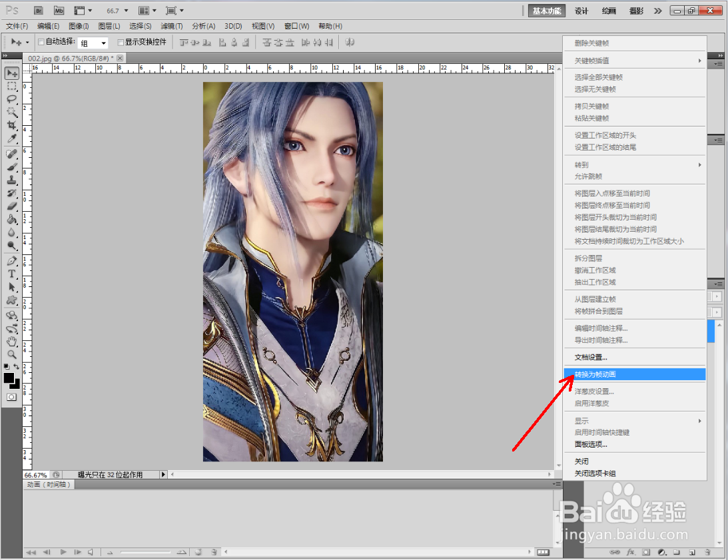The height and width of the screenshot is (560, 728).
Task: Open the 文件(F) menu
Action: [x=17, y=26]
